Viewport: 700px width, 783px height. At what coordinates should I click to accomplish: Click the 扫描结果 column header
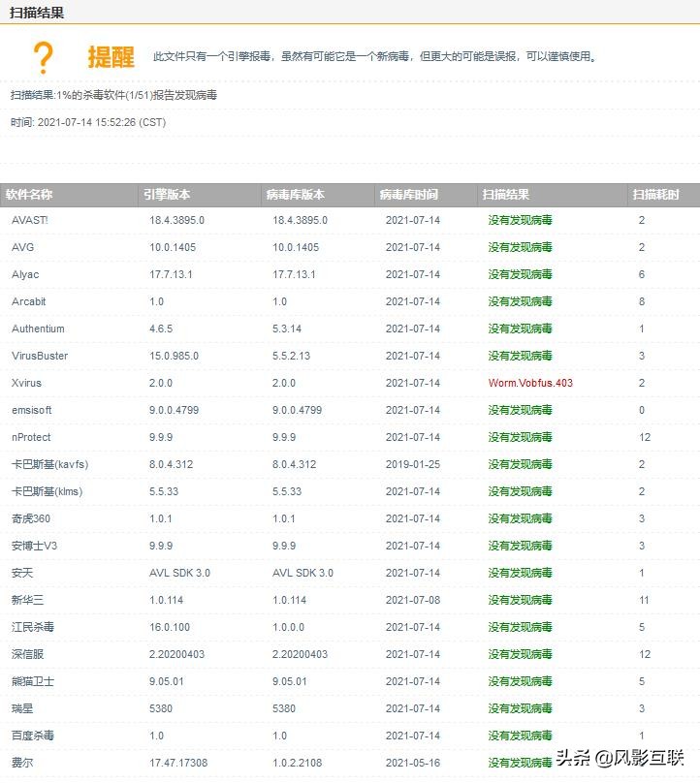point(506,194)
